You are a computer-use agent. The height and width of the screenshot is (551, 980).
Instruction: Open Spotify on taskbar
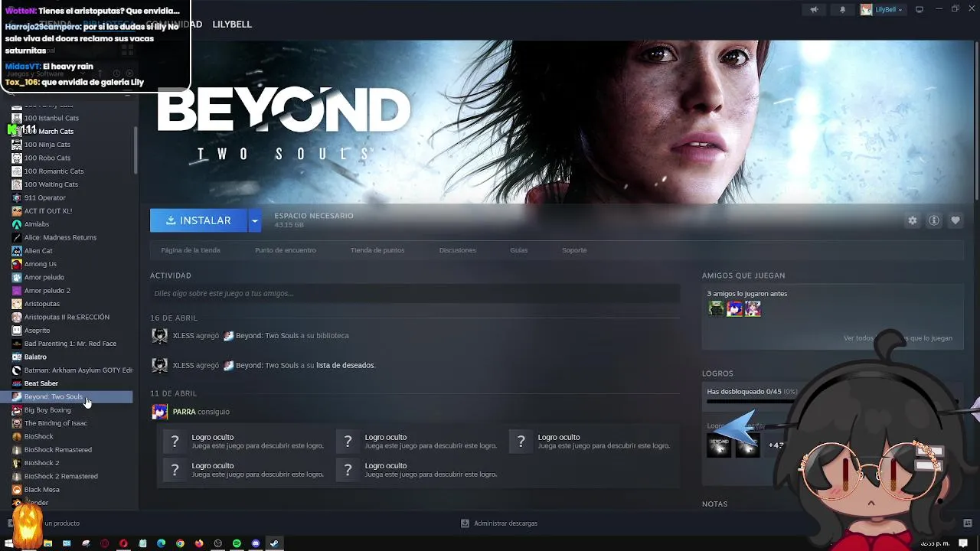coord(237,543)
